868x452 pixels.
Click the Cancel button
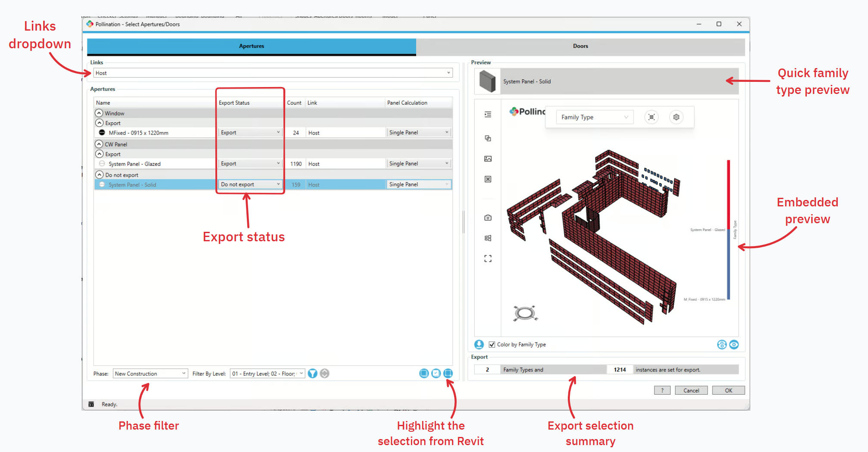tap(691, 390)
